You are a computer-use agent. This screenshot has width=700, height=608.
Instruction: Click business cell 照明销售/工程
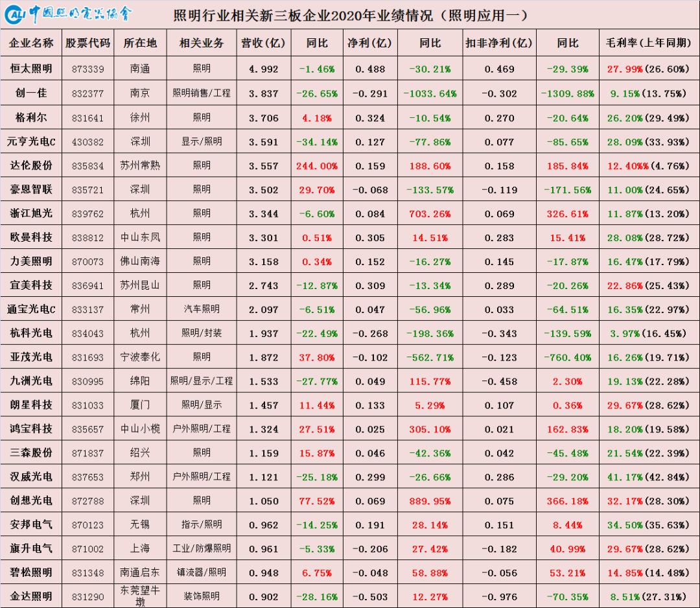pyautogui.click(x=202, y=93)
